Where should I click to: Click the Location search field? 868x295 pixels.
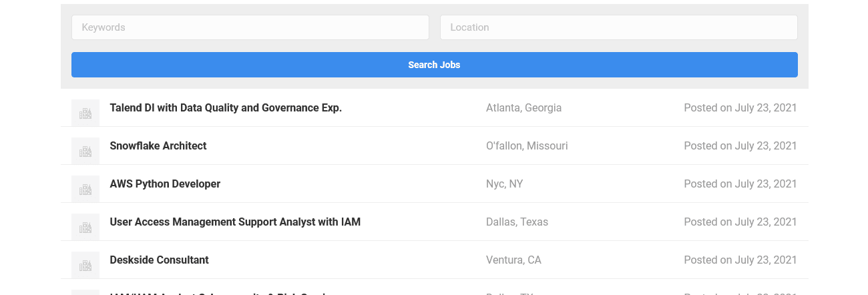[x=619, y=27]
